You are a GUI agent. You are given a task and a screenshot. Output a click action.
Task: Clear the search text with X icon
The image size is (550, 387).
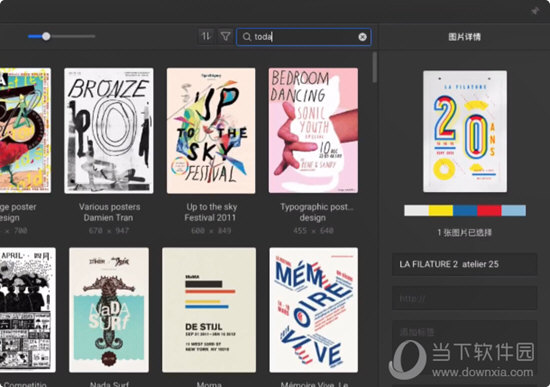(362, 37)
